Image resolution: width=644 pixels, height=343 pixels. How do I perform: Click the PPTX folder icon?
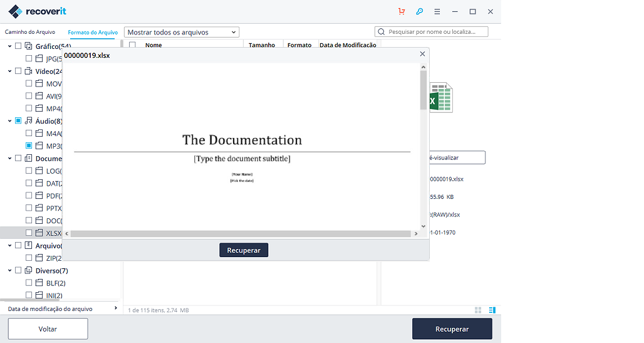[x=39, y=208]
